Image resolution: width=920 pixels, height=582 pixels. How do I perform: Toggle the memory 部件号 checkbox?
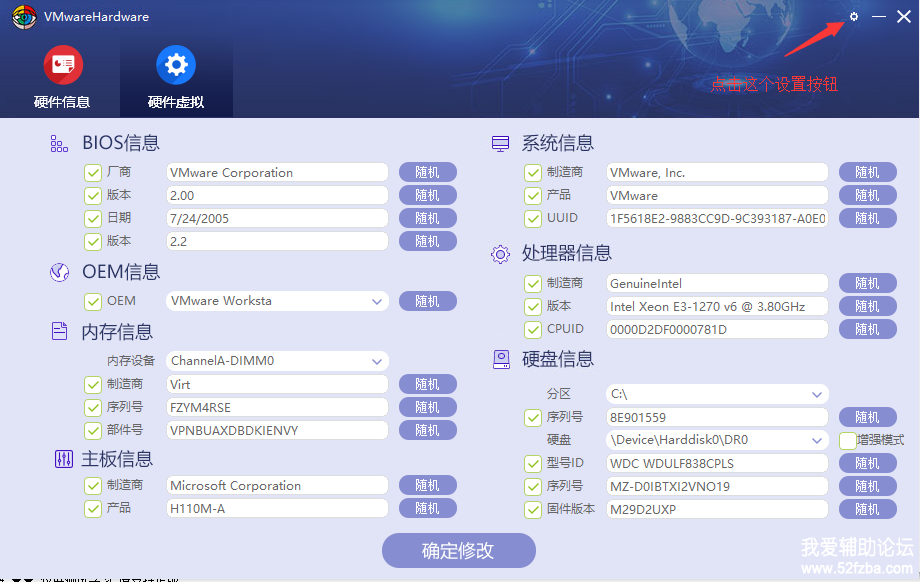(x=93, y=430)
